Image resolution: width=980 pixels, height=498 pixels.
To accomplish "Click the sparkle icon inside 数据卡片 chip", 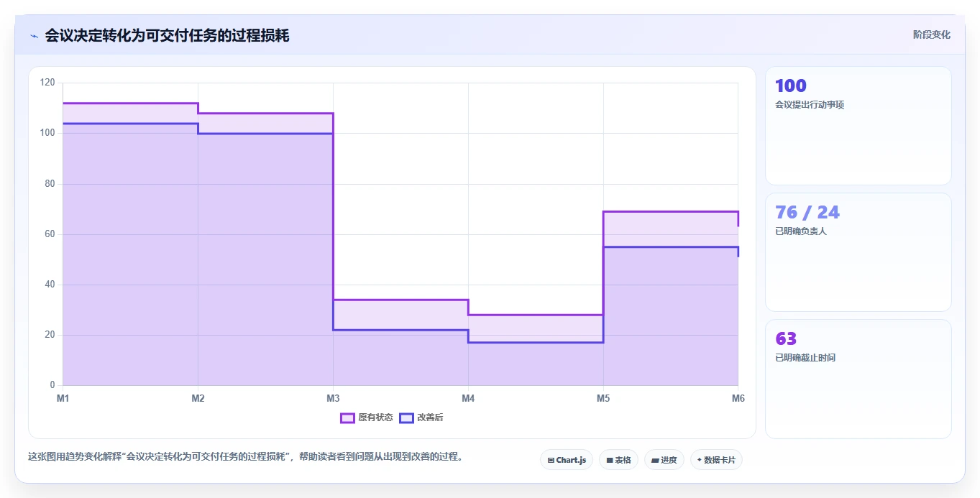I will coord(699,460).
